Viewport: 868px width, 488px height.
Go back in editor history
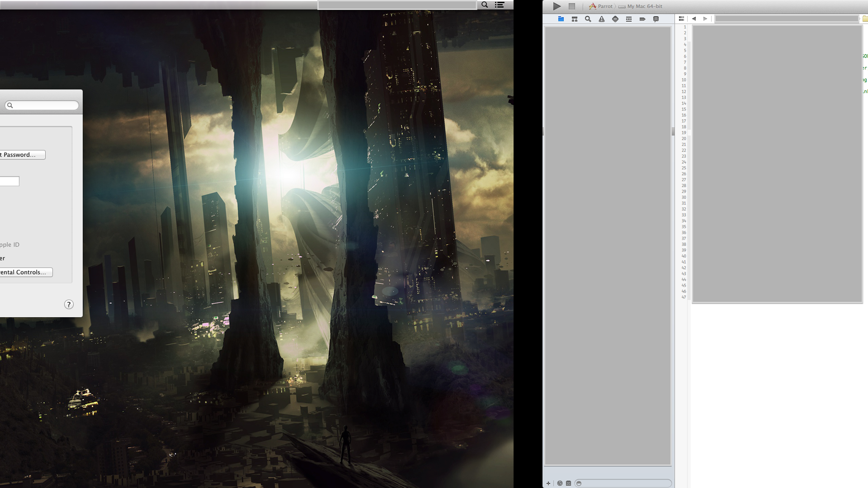(x=694, y=19)
